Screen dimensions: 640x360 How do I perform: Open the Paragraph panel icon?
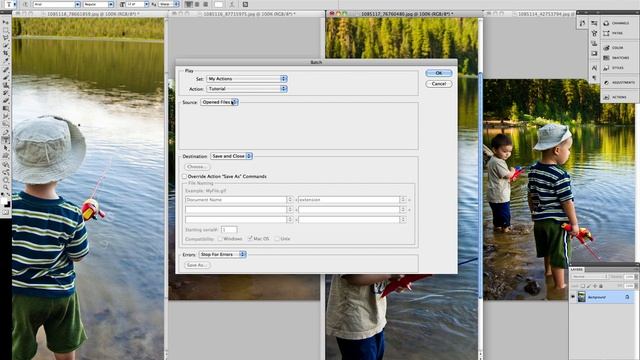point(594,78)
